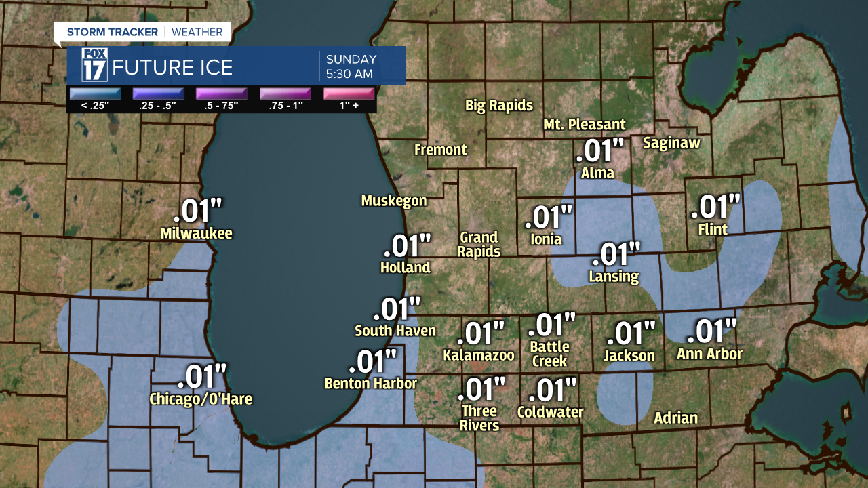Click the Alma .01" value
Image resolution: width=868 pixels, height=488 pixels.
point(599,150)
